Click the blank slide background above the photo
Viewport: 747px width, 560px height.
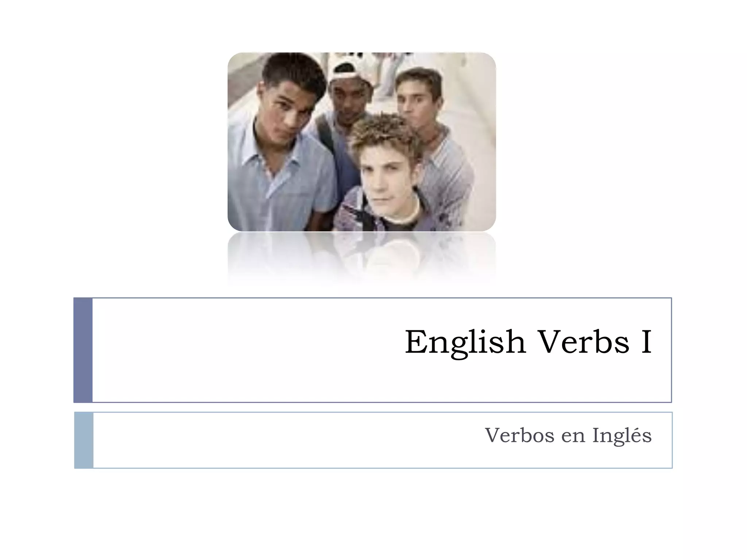tap(365, 26)
